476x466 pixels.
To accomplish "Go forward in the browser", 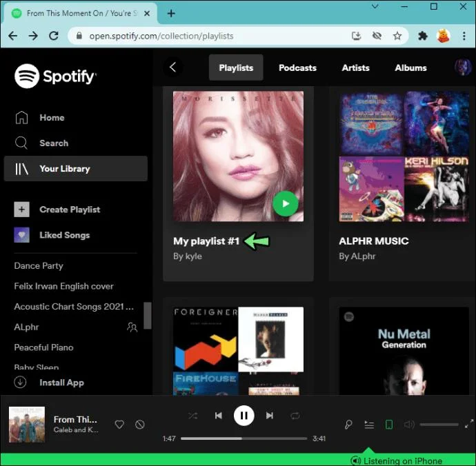I will tap(33, 36).
